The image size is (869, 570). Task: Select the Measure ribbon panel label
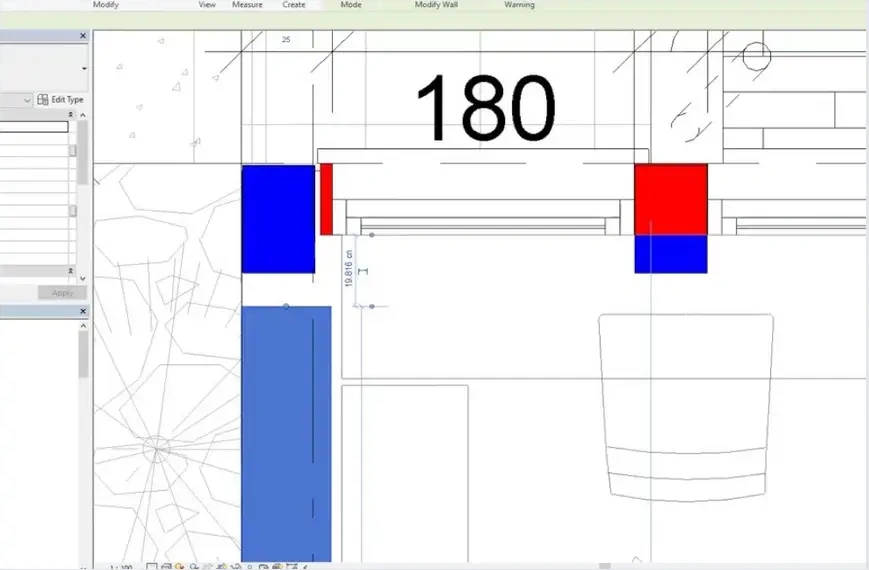247,4
